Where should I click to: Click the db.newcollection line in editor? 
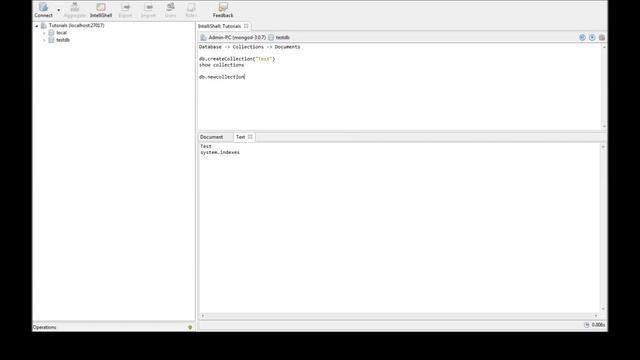pos(222,77)
